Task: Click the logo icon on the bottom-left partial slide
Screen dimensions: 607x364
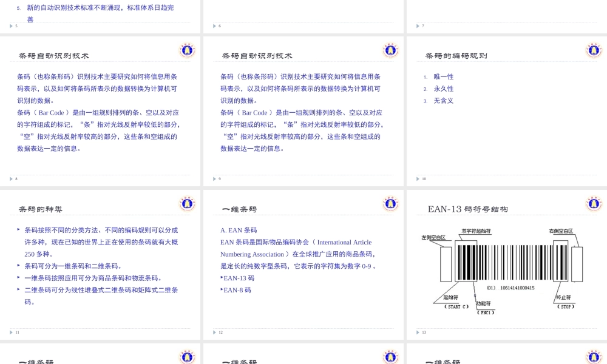Action: (187, 357)
